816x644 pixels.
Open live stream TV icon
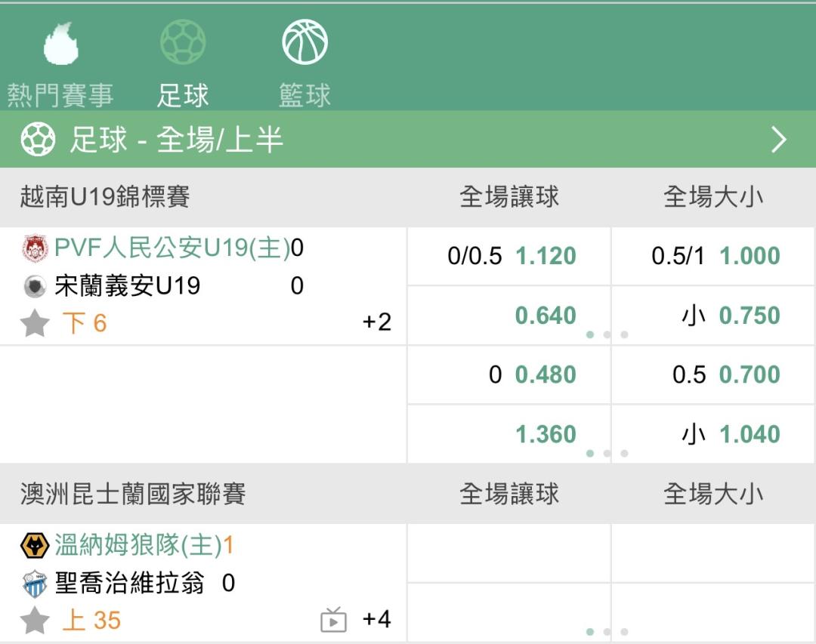333,621
